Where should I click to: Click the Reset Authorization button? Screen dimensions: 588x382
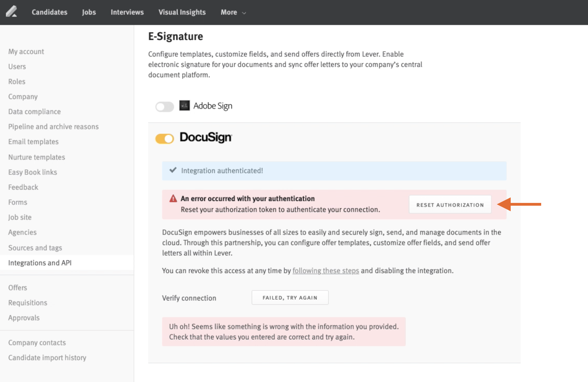[450, 205]
